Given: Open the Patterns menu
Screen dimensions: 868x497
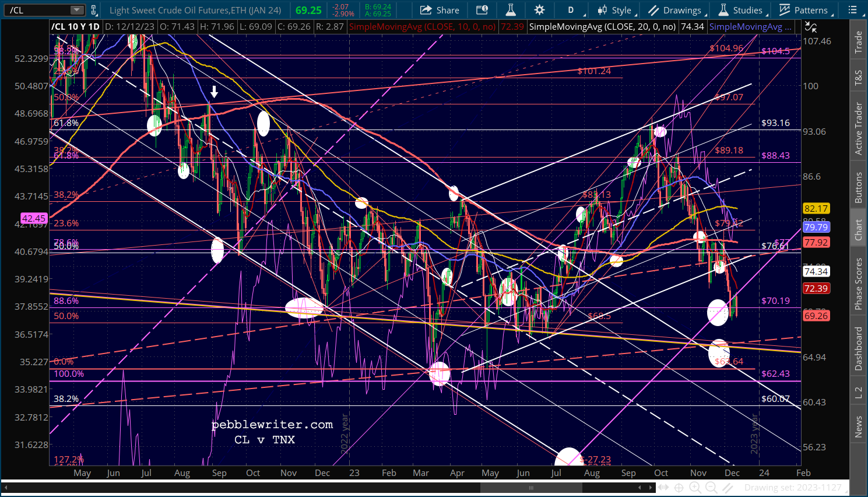Looking at the screenshot, I should pos(805,10).
